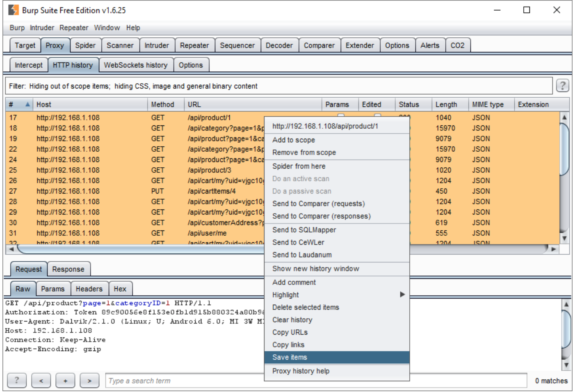This screenshot has height=392, width=575.
Task: Click the history table scroll up arrow
Action: [x=564, y=117]
